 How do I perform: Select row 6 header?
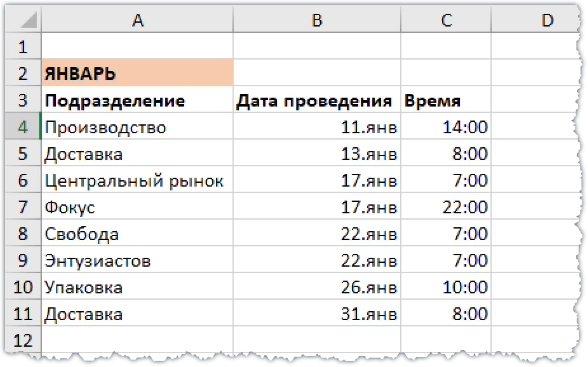click(22, 180)
